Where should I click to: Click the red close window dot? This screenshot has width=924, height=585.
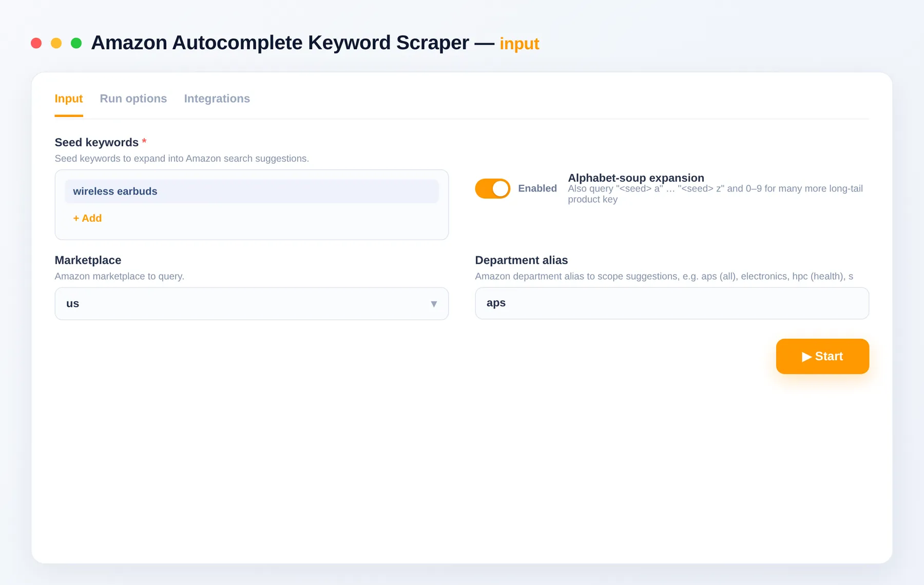[x=36, y=43]
